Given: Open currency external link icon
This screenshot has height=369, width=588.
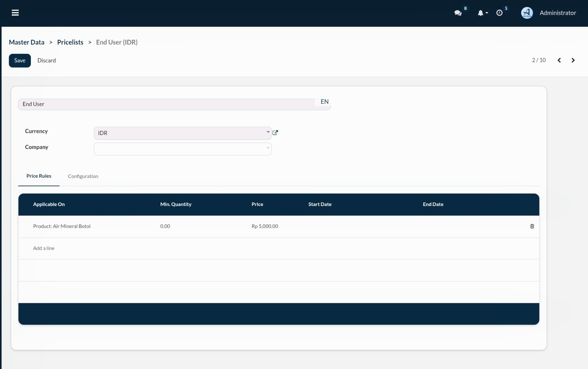Looking at the screenshot, I should [275, 133].
